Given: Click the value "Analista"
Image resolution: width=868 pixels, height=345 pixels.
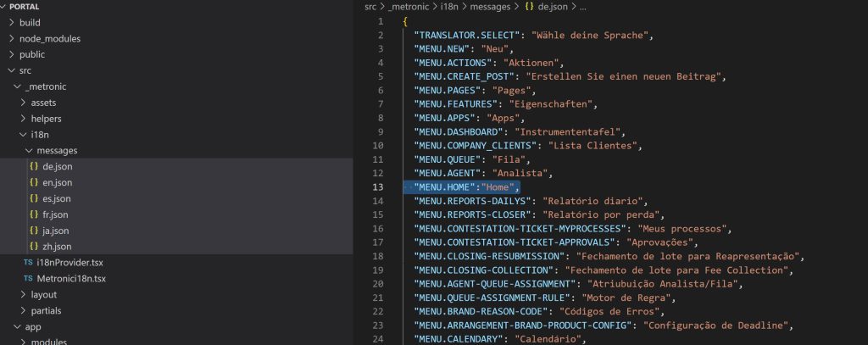Looking at the screenshot, I should (x=520, y=174).
